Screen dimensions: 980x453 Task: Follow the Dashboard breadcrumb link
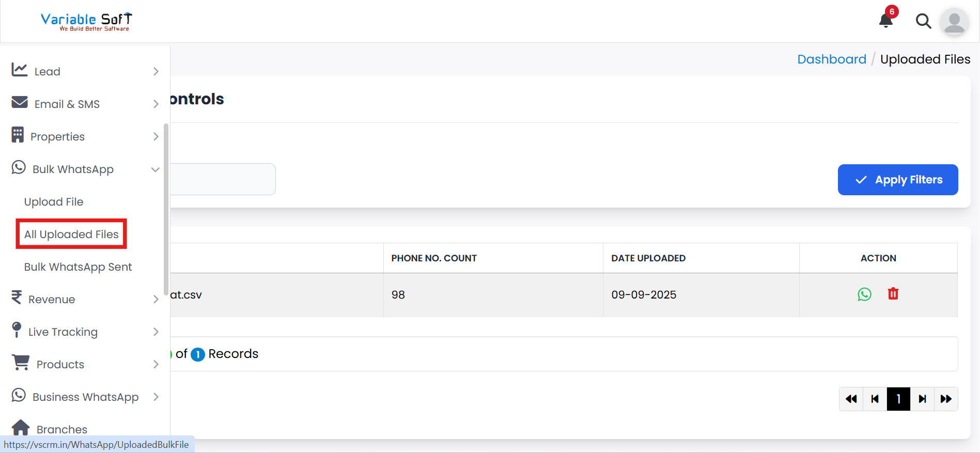(x=831, y=59)
